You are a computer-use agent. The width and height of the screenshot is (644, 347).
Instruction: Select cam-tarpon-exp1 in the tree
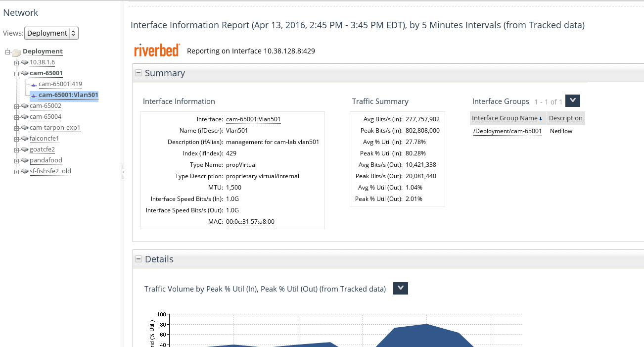(55, 128)
